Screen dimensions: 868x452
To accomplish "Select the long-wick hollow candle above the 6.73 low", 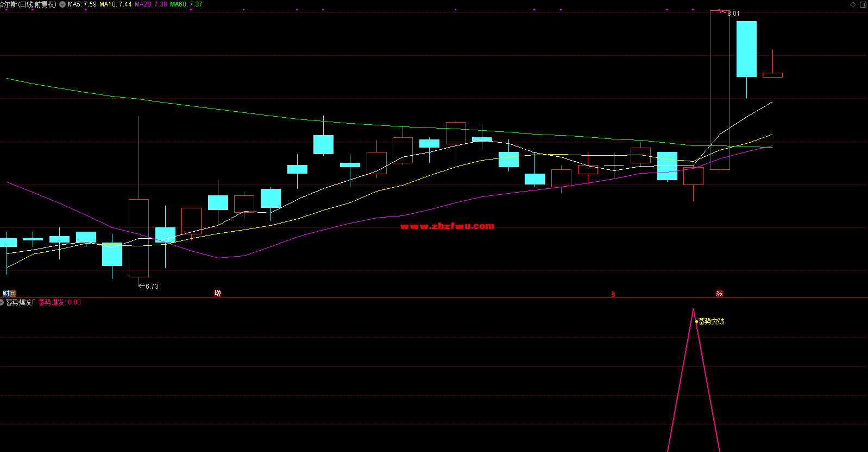I will [x=139, y=238].
